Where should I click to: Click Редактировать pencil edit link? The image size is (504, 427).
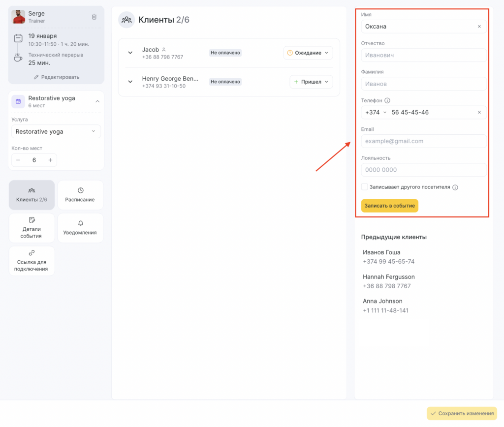pyautogui.click(x=56, y=77)
